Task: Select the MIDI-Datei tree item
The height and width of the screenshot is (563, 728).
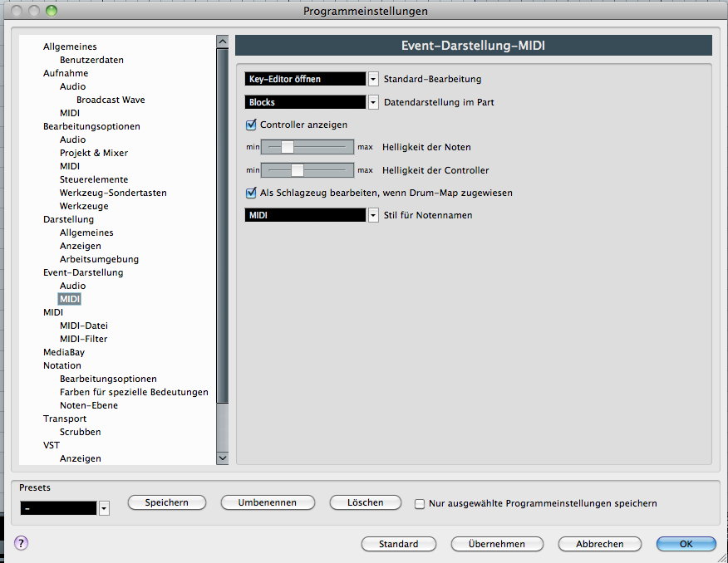Action: 84,326
